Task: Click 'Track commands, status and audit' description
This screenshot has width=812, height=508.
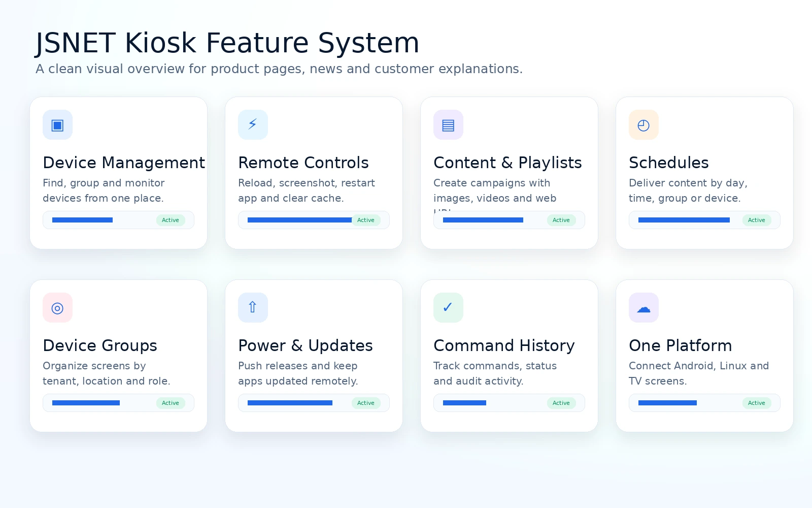Action: 495,373
